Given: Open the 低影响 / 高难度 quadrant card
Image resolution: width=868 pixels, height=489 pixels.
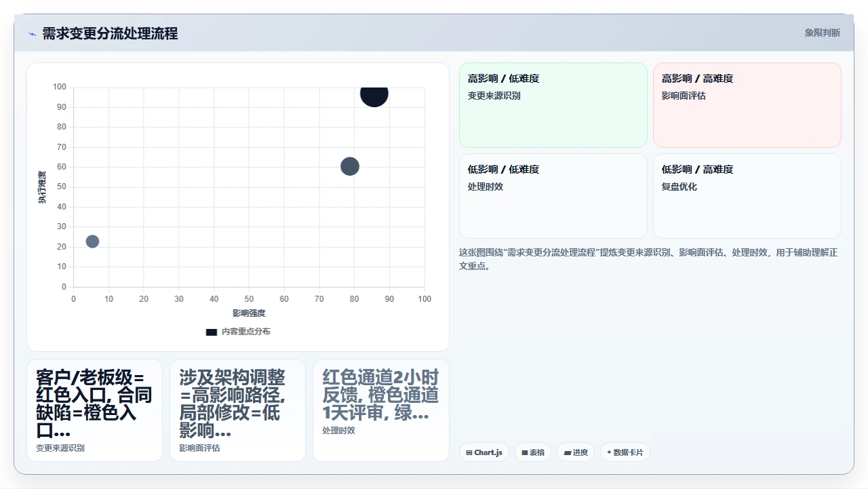Looking at the screenshot, I should [747, 196].
